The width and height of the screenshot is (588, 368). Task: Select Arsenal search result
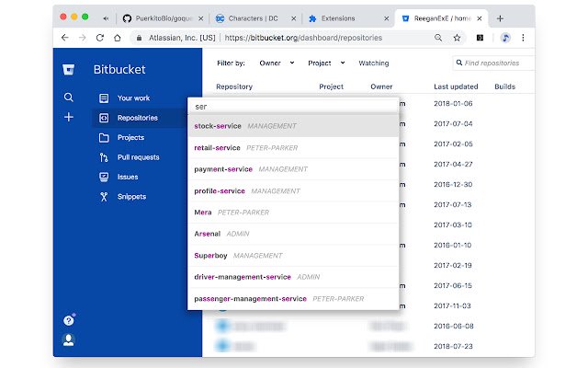tap(293, 234)
